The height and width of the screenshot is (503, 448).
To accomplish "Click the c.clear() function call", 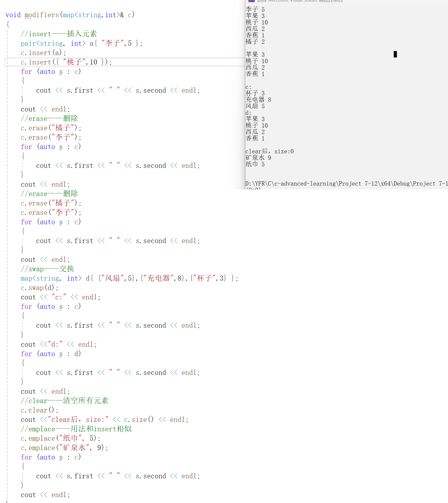I will 39,410.
